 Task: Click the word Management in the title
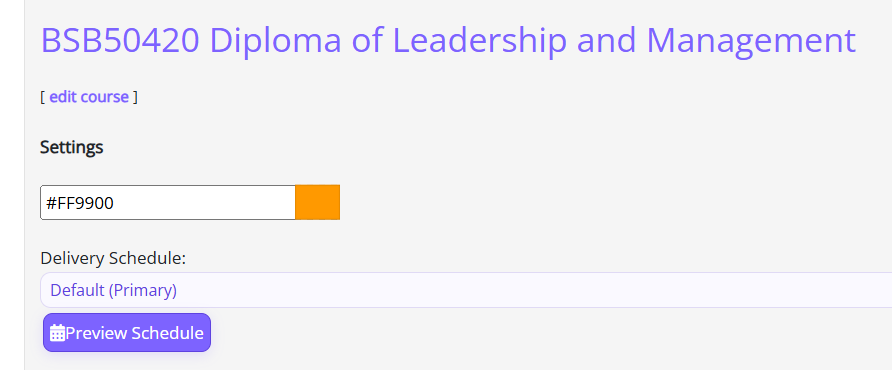[751, 41]
